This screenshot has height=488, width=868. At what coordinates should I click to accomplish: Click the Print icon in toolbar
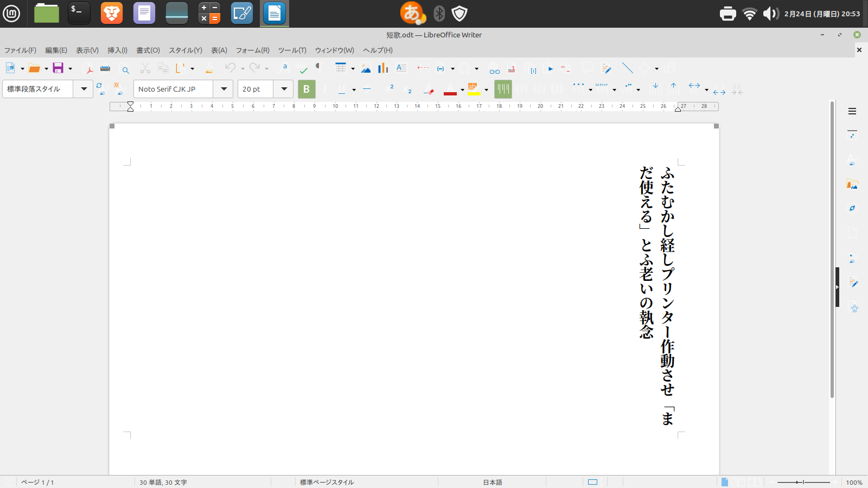[x=105, y=68]
